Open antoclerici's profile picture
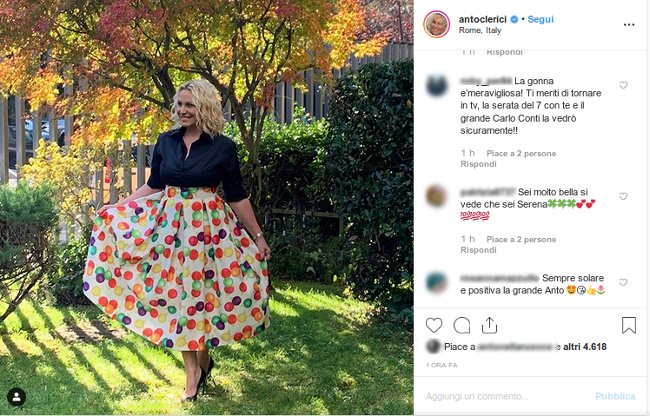This screenshot has width=650, height=416. (x=437, y=24)
